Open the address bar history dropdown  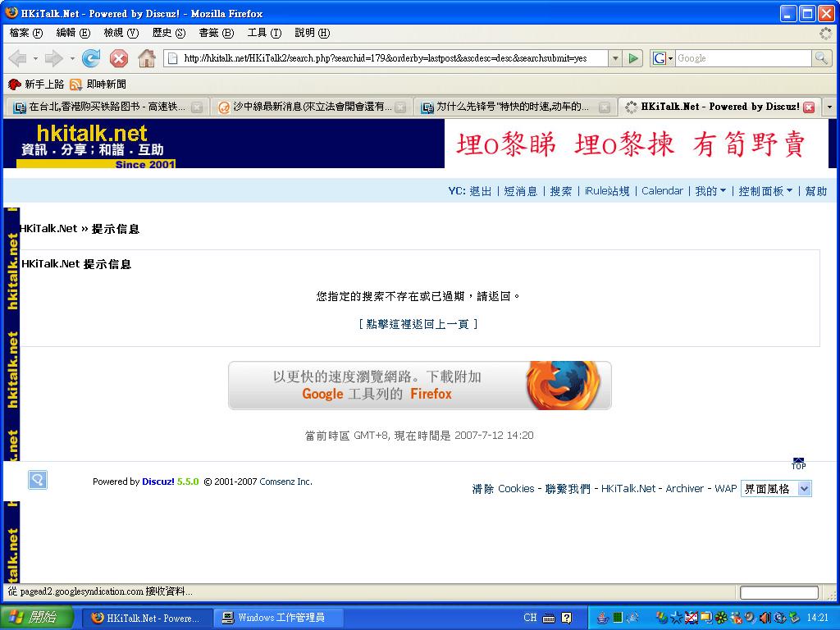615,58
